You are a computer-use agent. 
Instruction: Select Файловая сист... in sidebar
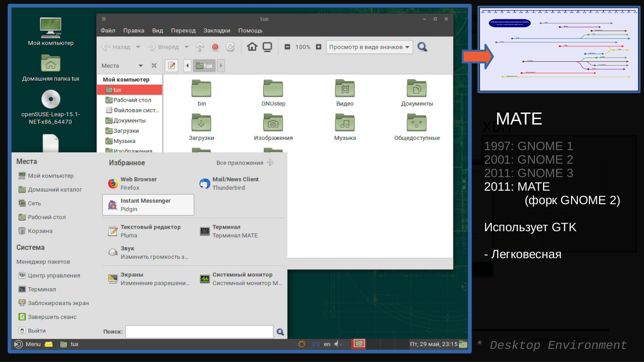pyautogui.click(x=129, y=110)
